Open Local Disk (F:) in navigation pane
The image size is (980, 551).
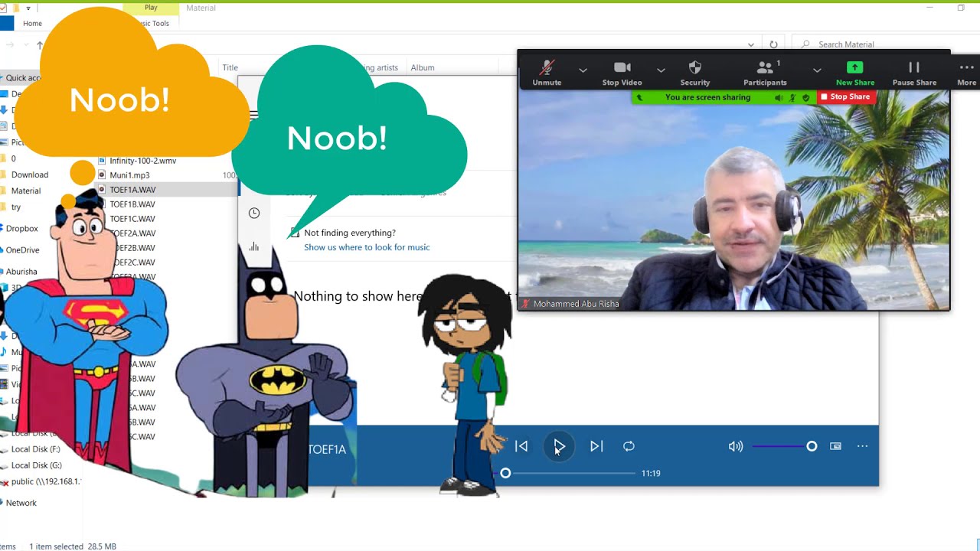(35, 449)
